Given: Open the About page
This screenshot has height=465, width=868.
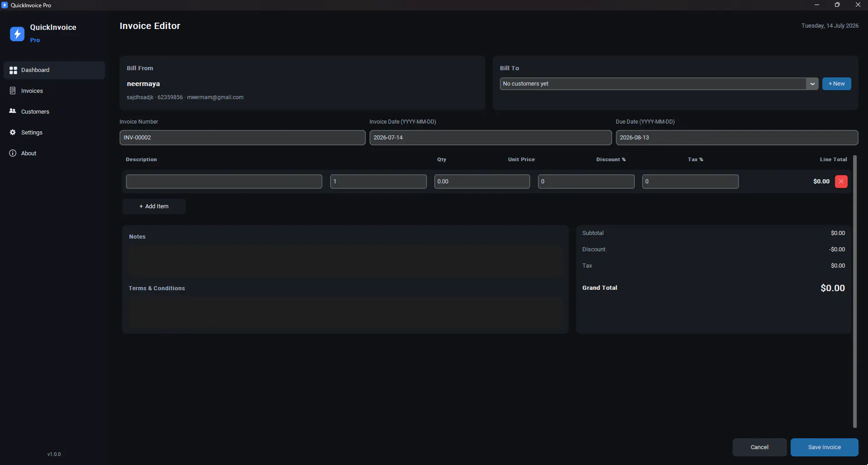Looking at the screenshot, I should tap(54, 153).
